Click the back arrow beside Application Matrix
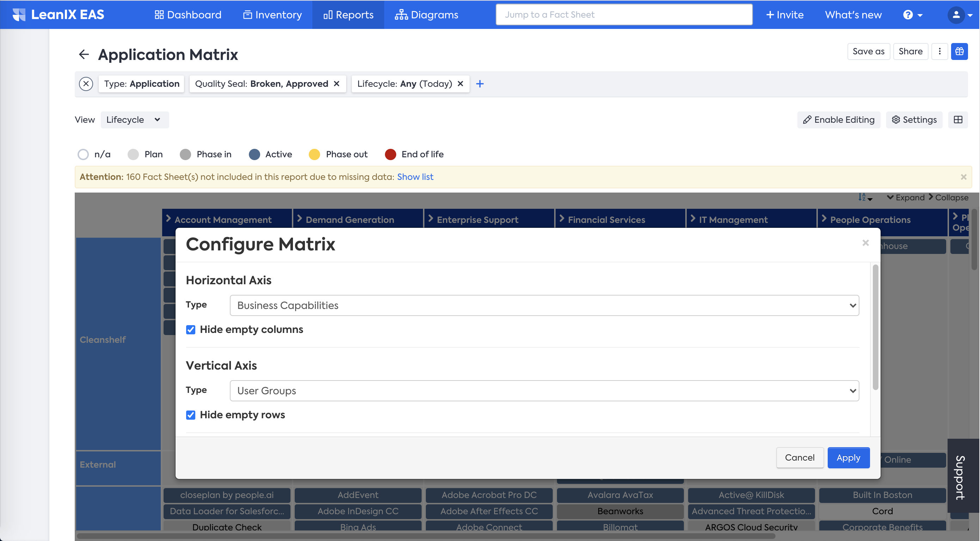980x541 pixels. [84, 54]
